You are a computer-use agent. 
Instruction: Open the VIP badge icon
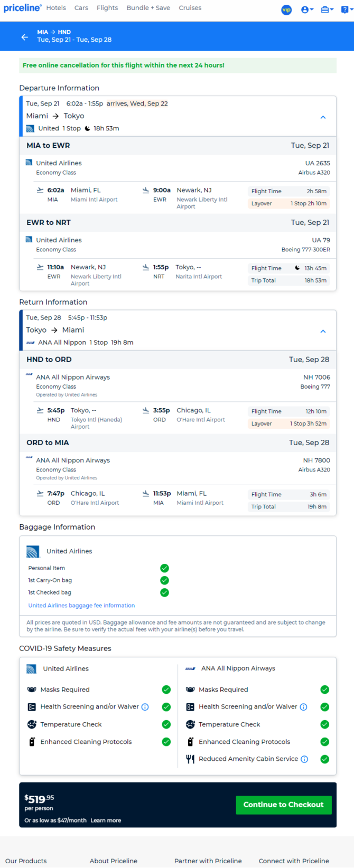click(286, 10)
